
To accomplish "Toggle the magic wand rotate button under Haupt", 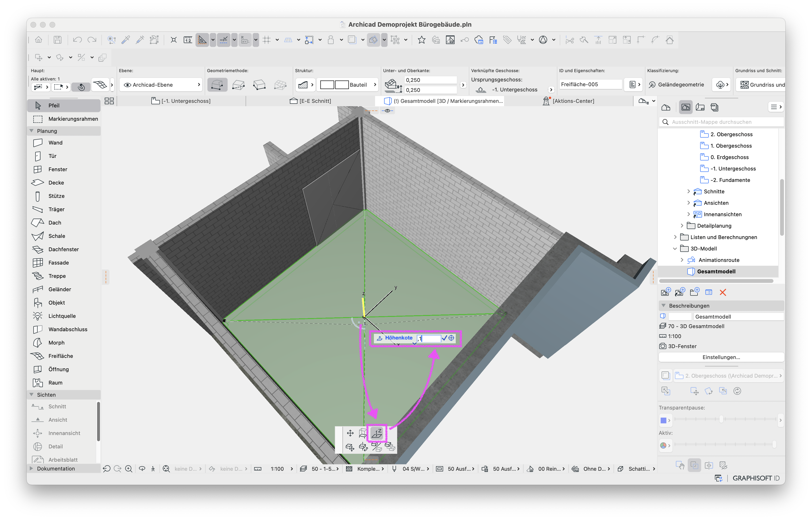I will (x=81, y=87).
